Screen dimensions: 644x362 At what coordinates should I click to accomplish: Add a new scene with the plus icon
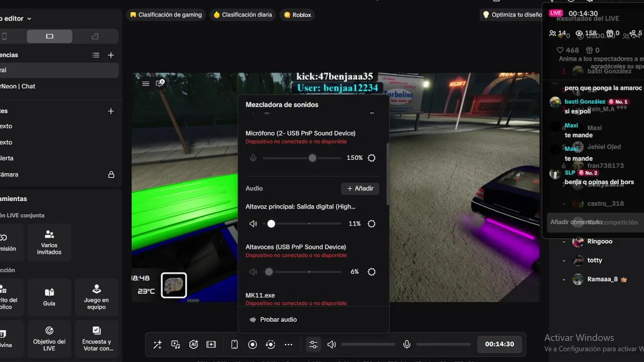tap(111, 55)
